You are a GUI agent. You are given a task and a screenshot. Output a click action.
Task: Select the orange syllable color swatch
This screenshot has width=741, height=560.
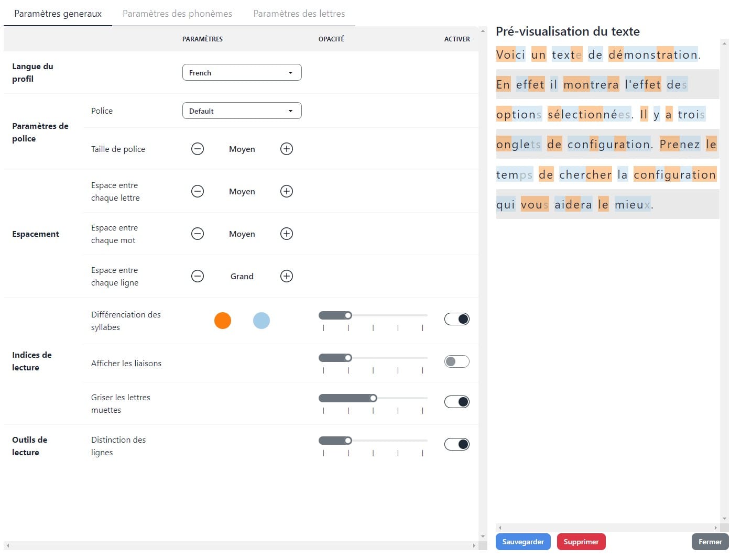(223, 320)
